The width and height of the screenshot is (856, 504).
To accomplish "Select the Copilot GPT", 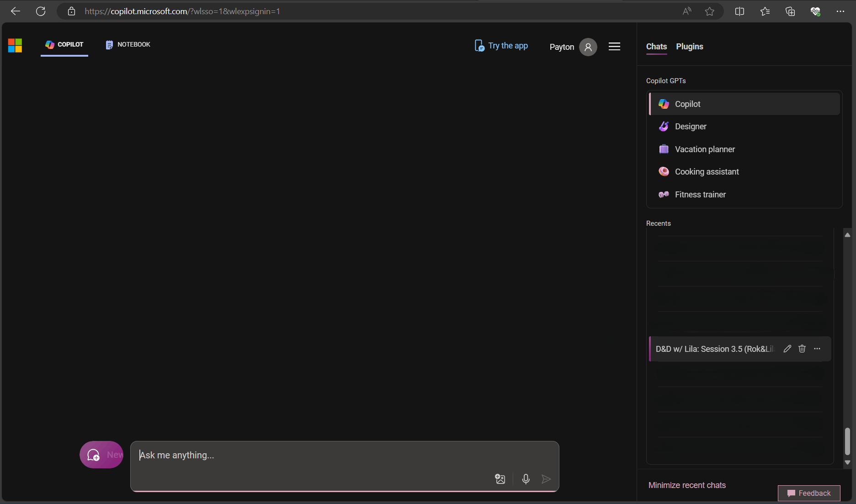I will [x=744, y=104].
